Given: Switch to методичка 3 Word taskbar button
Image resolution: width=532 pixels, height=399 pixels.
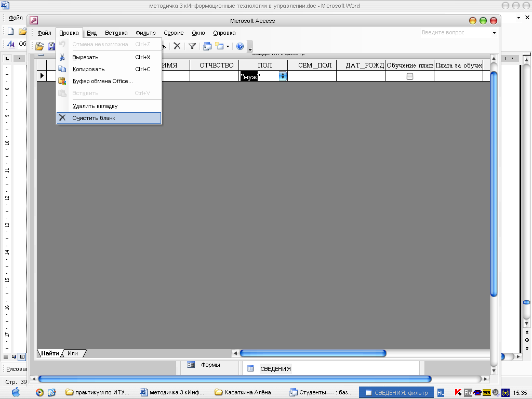Looking at the screenshot, I should point(172,393).
